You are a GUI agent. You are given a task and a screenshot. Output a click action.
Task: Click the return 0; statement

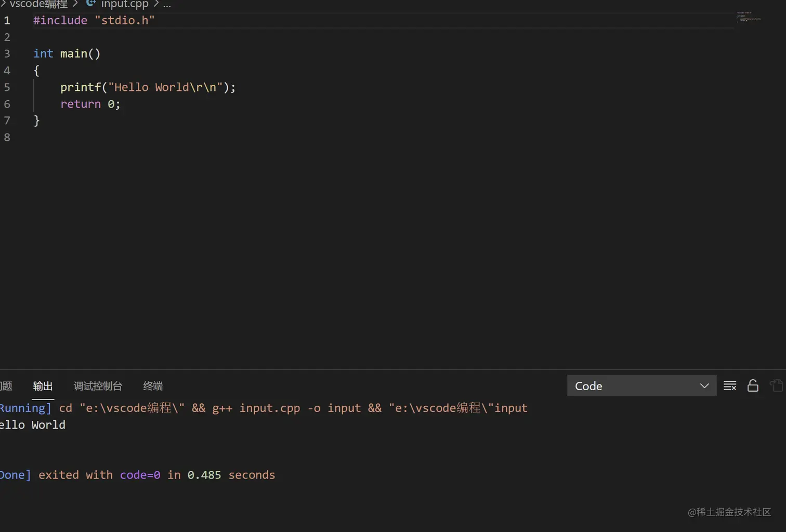coord(90,104)
